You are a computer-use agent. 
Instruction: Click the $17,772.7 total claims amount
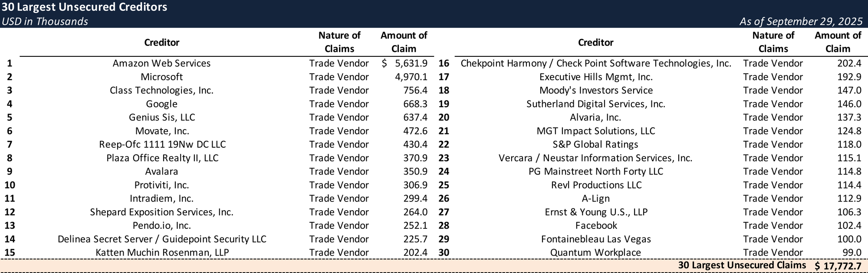coord(838,266)
